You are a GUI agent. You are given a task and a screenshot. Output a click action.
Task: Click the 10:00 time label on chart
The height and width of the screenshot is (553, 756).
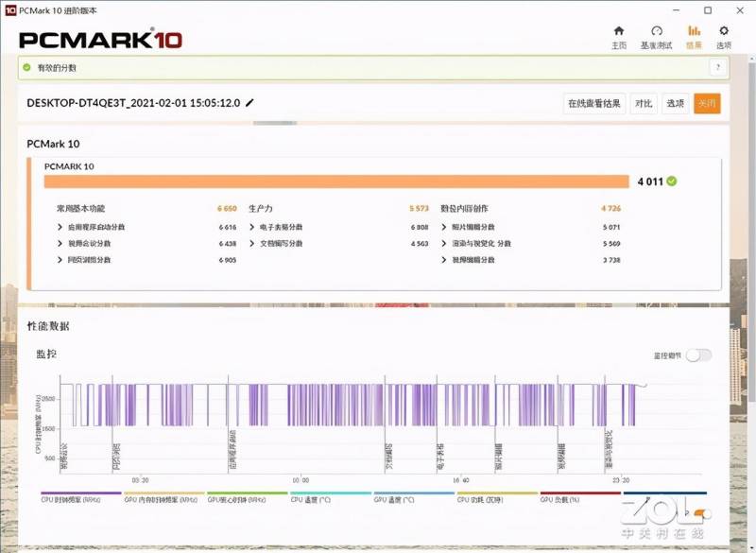click(x=301, y=480)
